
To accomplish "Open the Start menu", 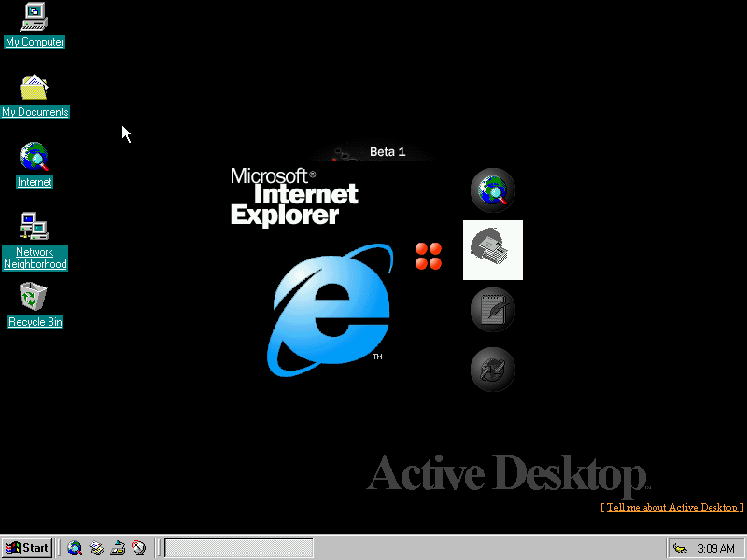I will point(27,548).
